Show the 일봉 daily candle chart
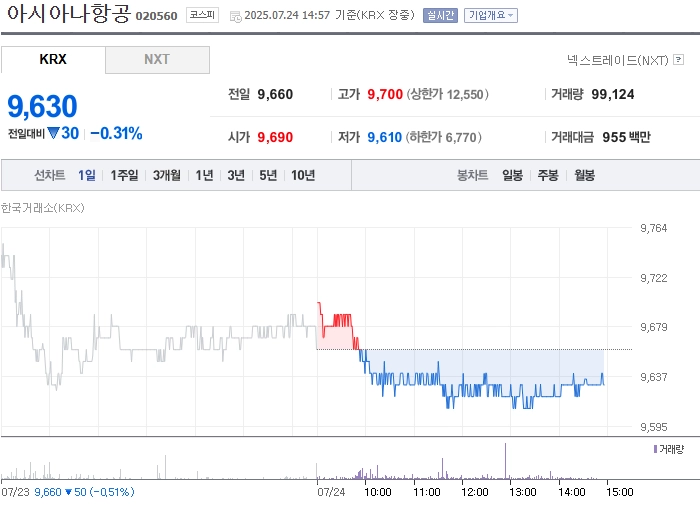Screen dimensions: 700x505 click(512, 175)
